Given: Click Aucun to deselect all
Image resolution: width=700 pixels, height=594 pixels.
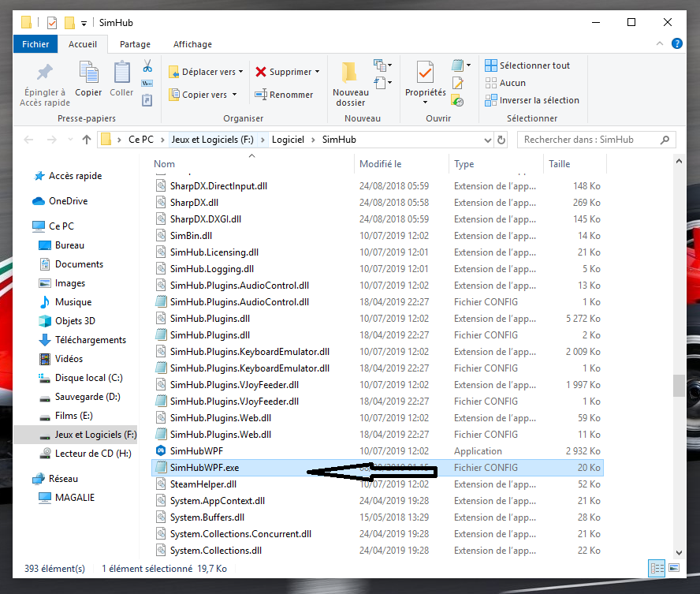Looking at the screenshot, I should (x=505, y=83).
